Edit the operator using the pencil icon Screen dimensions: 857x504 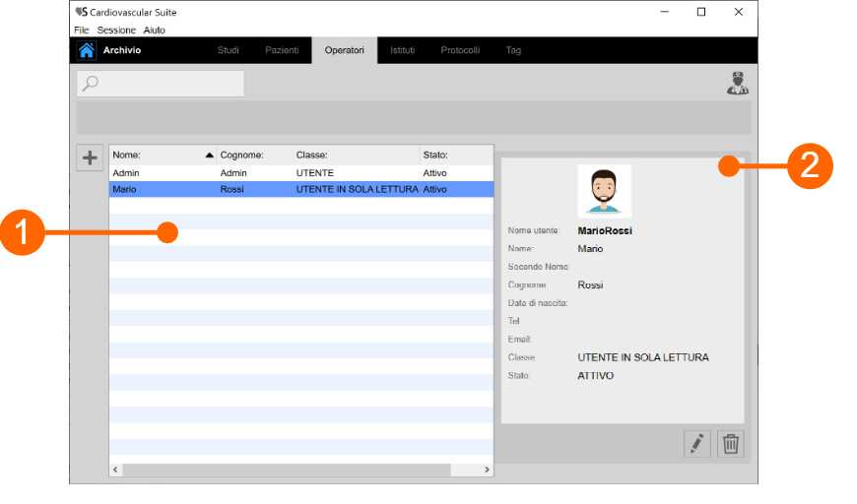tap(697, 444)
